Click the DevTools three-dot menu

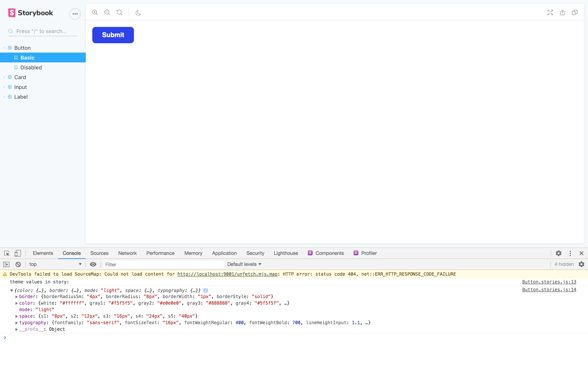click(570, 253)
